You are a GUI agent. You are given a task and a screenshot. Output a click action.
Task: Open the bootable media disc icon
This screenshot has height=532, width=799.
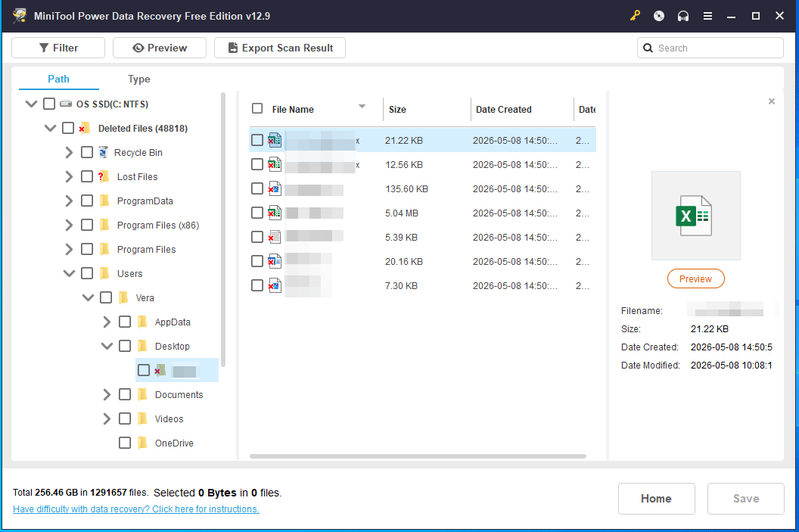click(659, 16)
